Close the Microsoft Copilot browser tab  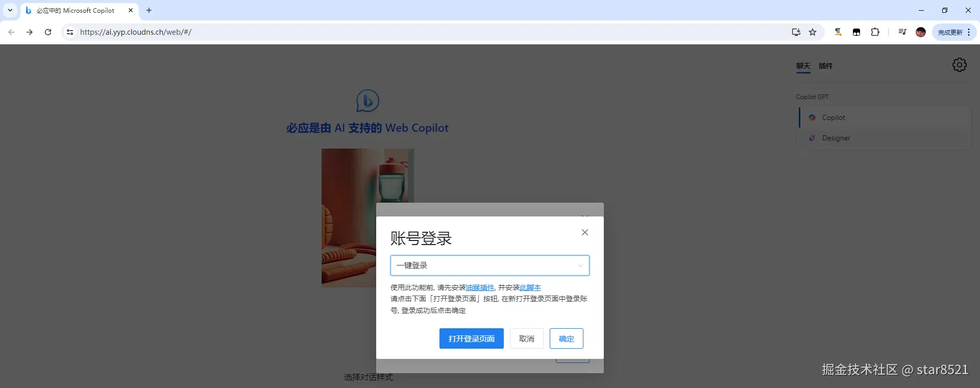(x=131, y=10)
